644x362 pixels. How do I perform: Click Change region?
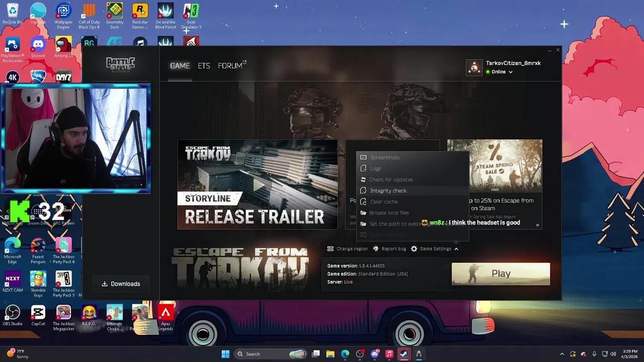pyautogui.click(x=348, y=249)
